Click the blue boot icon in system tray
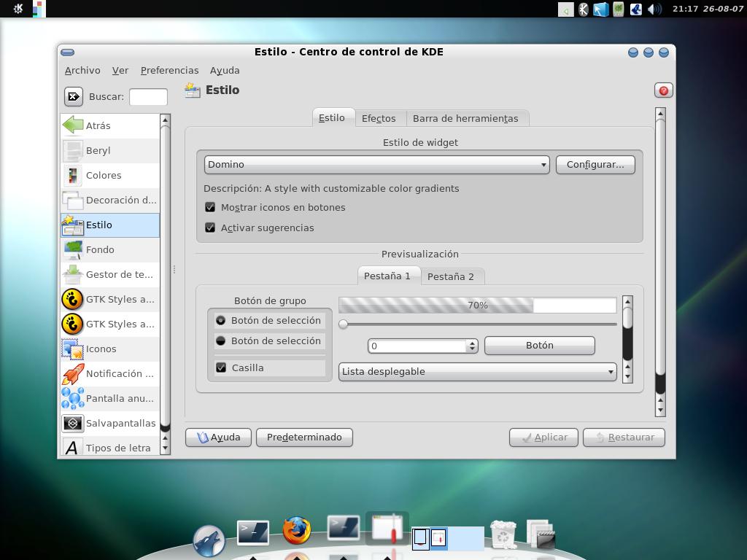Image resolution: width=747 pixels, height=560 pixels. point(635,9)
